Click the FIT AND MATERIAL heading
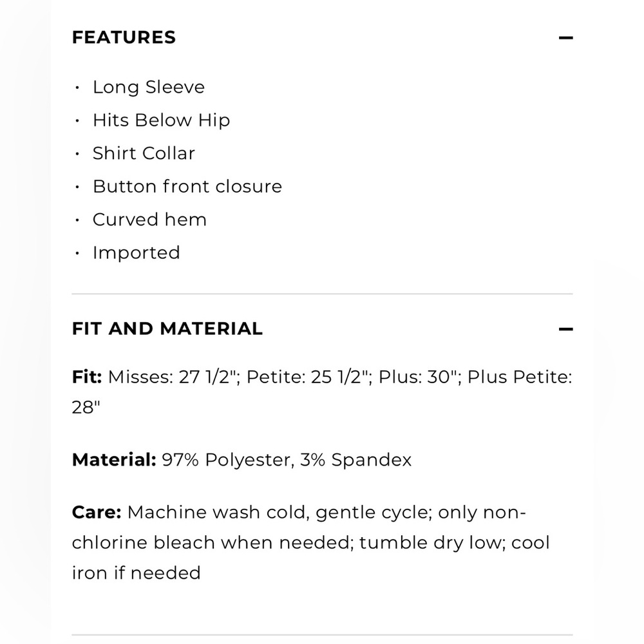644x644 pixels. tap(167, 328)
